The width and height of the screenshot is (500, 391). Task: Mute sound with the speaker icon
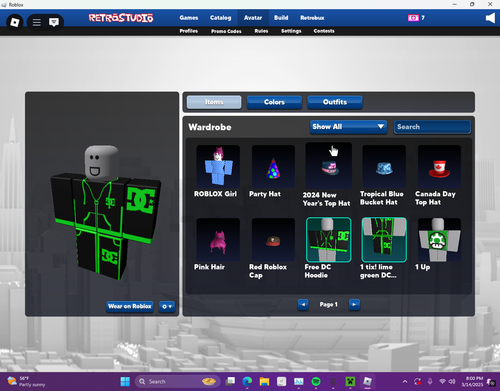point(490,18)
